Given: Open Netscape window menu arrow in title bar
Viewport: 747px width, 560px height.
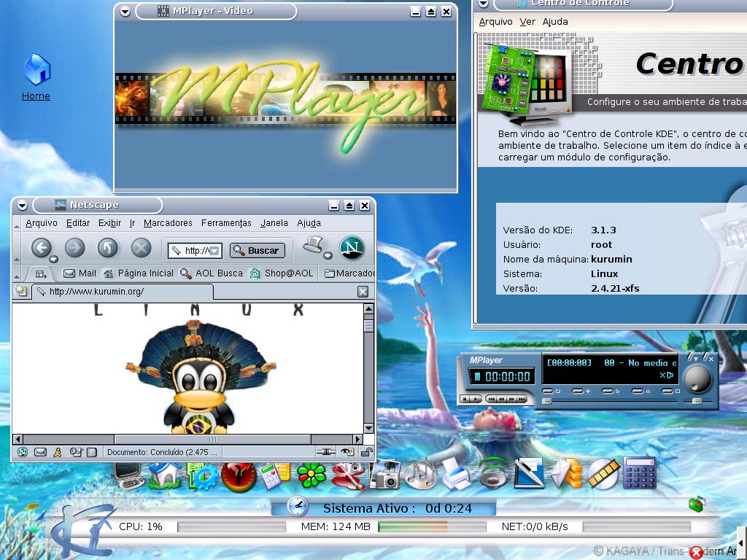Looking at the screenshot, I should pyautogui.click(x=23, y=205).
